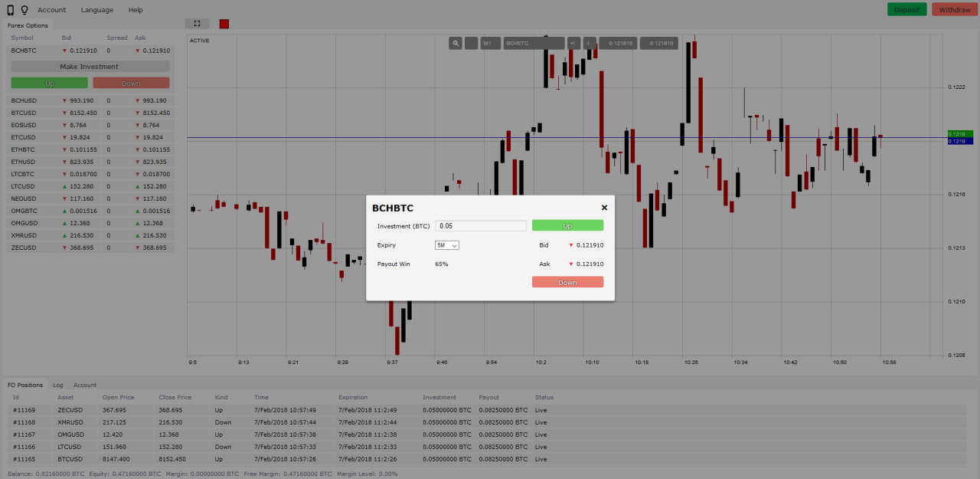The image size is (980, 479).
Task: Toggle the ask price 0.121910 display
Action: pos(658,43)
